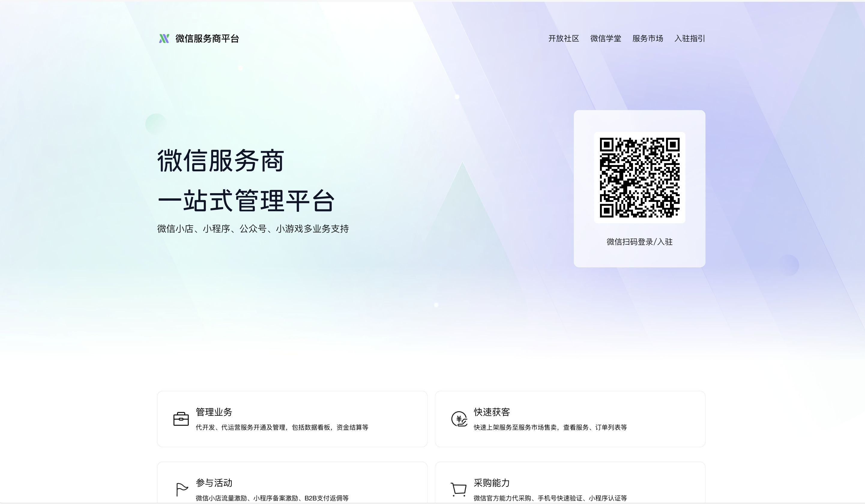The height and width of the screenshot is (504, 865).
Task: Click the WeChat service provider logo icon
Action: tap(164, 38)
